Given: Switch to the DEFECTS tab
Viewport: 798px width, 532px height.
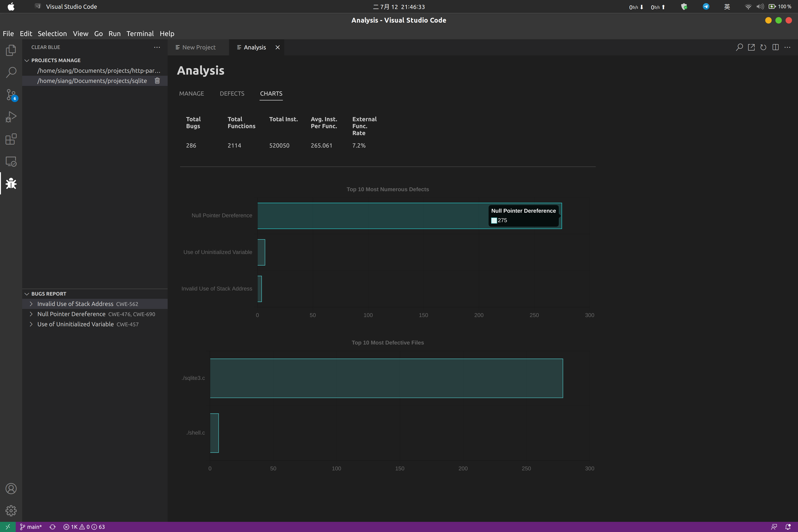Looking at the screenshot, I should click(232, 94).
